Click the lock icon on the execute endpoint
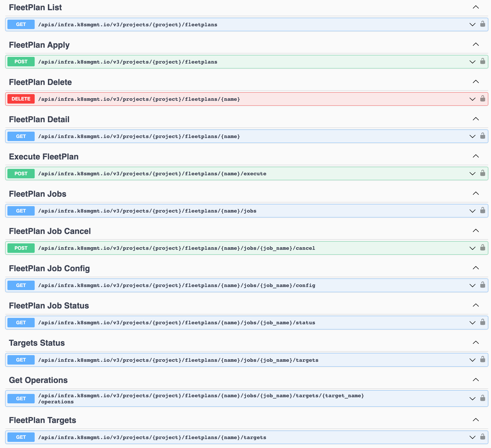Viewport: 491px width, 448px height. (483, 173)
